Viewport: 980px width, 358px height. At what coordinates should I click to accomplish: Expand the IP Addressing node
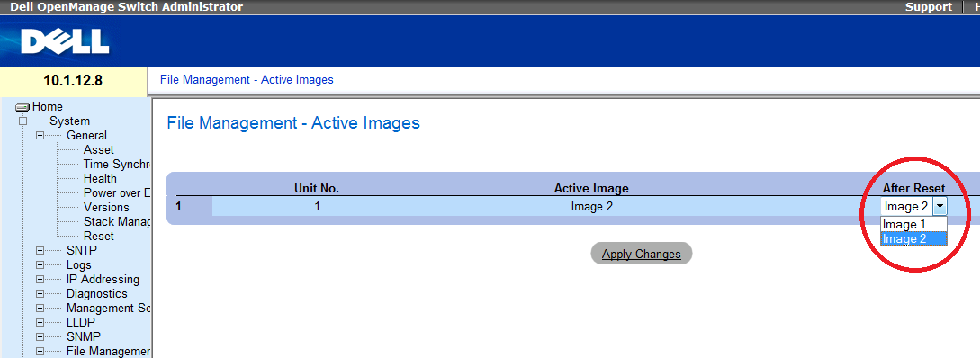click(40, 279)
